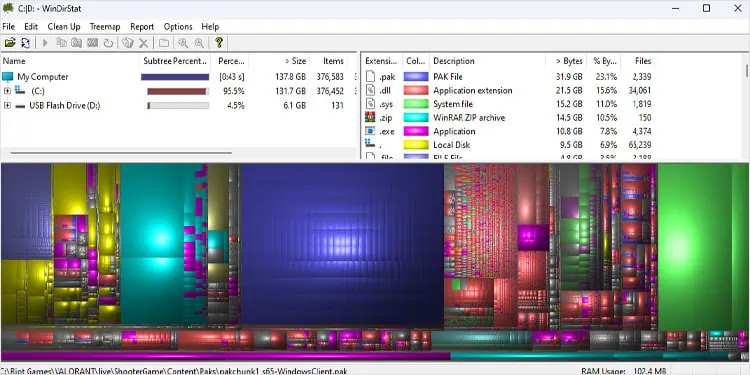Sort extensions by Description column header

click(x=487, y=61)
